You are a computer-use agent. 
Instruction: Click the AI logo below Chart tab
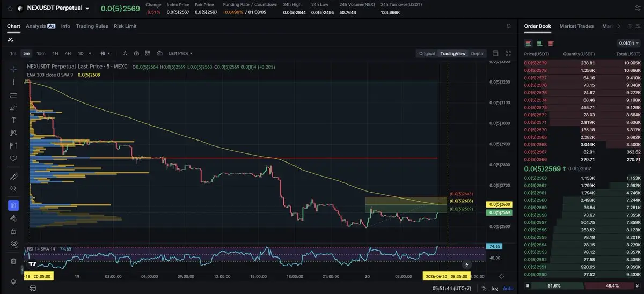(x=11, y=39)
